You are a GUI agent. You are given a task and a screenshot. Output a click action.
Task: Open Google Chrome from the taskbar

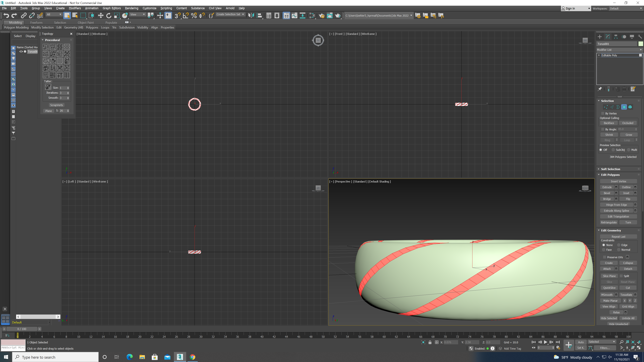[x=193, y=357]
